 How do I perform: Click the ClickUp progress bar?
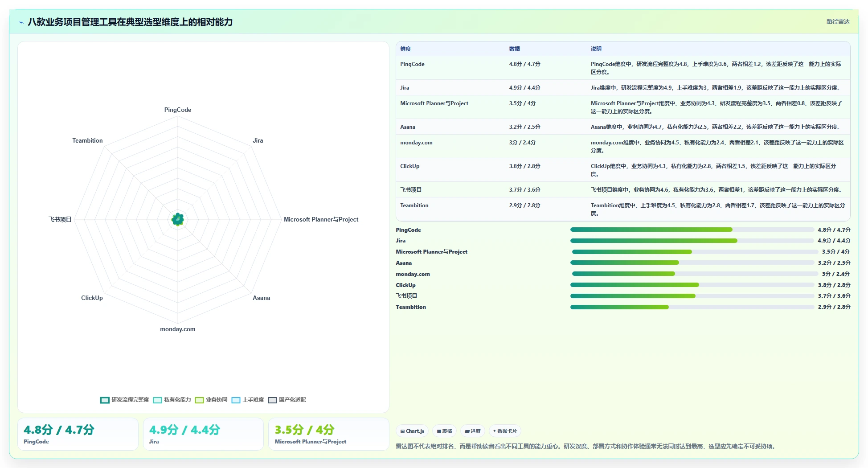pos(692,285)
